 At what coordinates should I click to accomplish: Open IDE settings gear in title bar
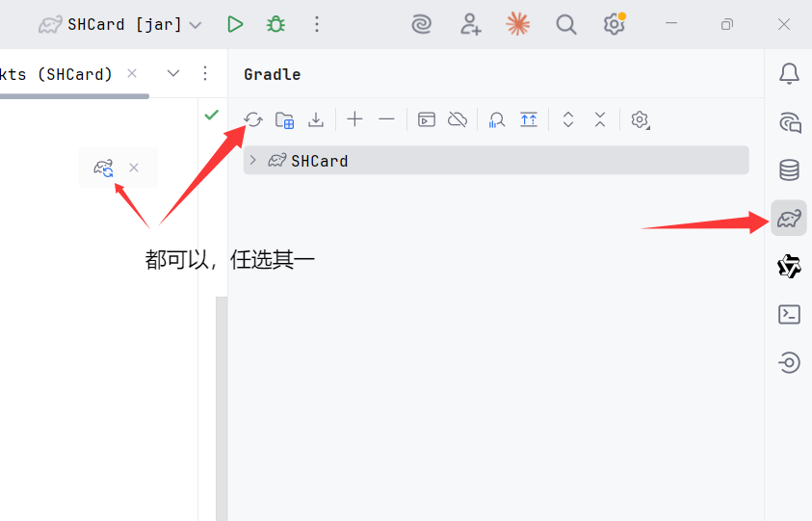(x=615, y=24)
